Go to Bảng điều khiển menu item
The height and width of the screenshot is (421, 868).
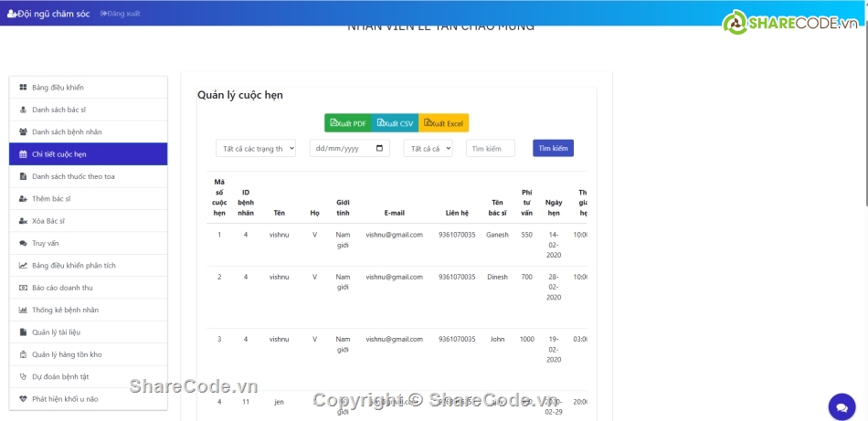[88, 88]
